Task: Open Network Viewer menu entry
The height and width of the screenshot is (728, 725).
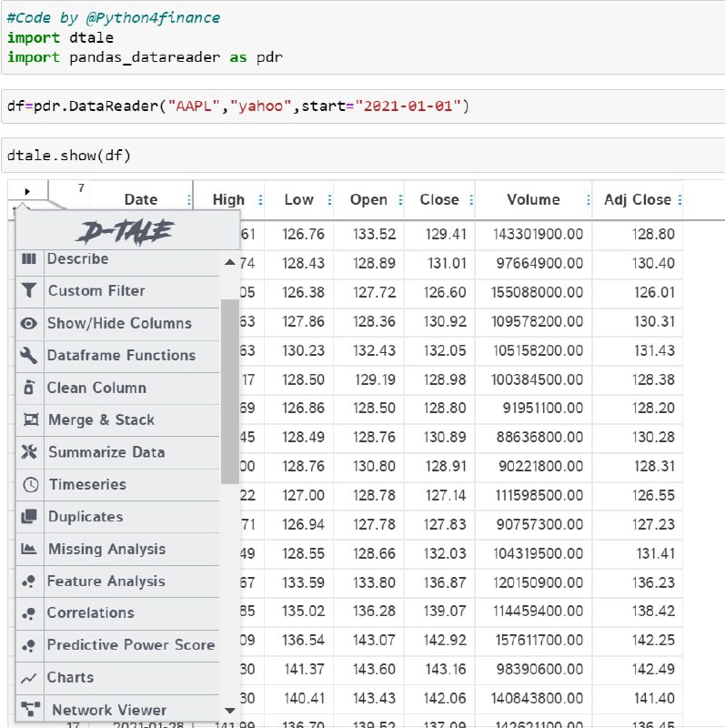Action: pyautogui.click(x=117, y=710)
